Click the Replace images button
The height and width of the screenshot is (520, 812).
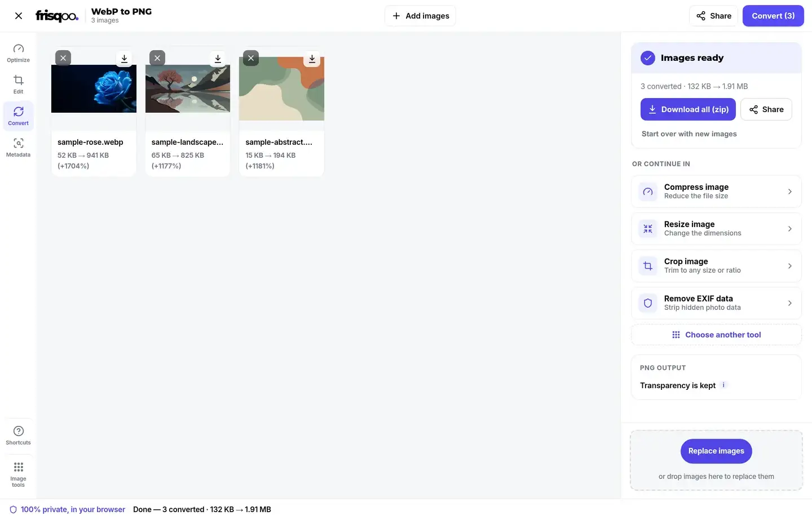[x=716, y=451]
